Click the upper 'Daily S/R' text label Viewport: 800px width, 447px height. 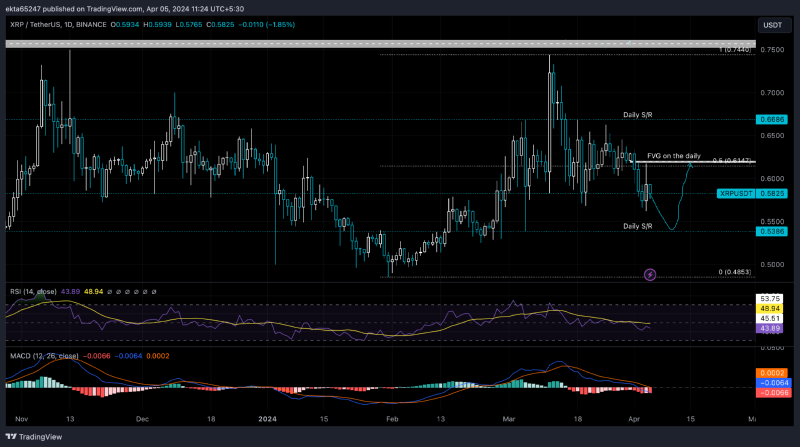pos(635,116)
